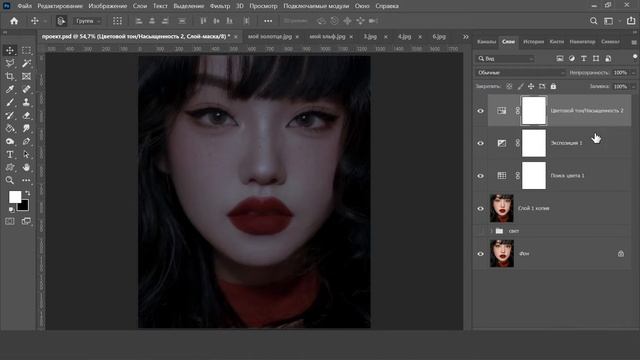Image resolution: width=640 pixels, height=360 pixels.
Task: Toggle lock all for layer
Action: [x=553, y=87]
